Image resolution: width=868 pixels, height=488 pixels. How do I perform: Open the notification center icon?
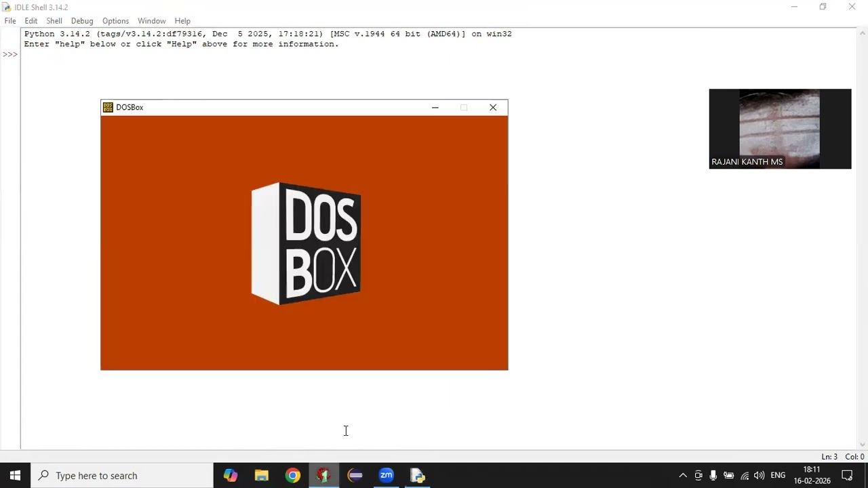[x=847, y=475]
